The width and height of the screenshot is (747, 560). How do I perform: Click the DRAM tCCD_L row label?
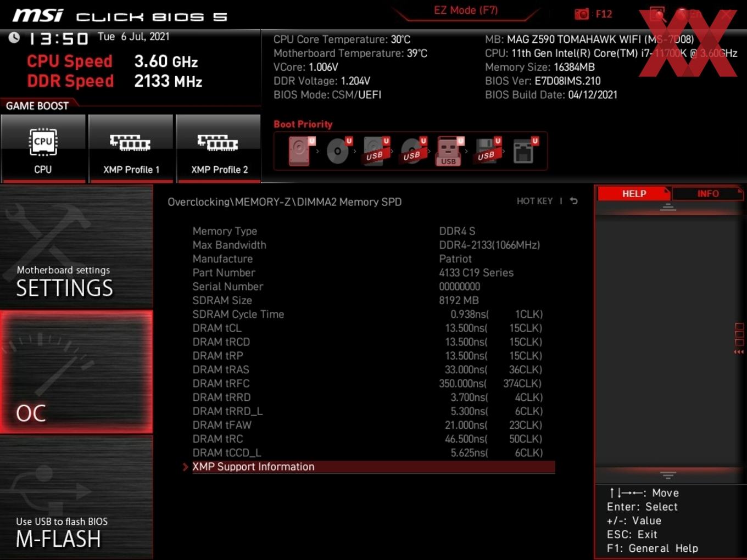[226, 452]
